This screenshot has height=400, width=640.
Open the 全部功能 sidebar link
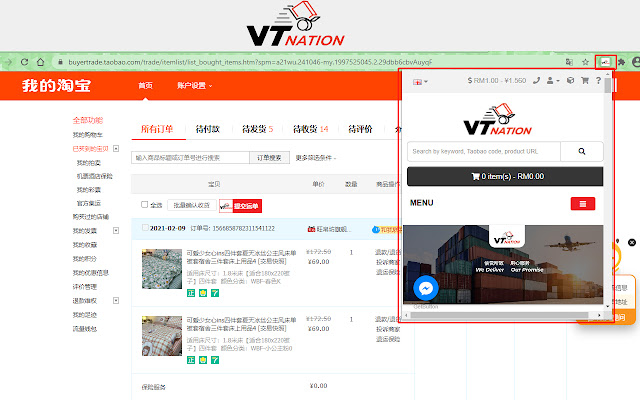[88, 120]
